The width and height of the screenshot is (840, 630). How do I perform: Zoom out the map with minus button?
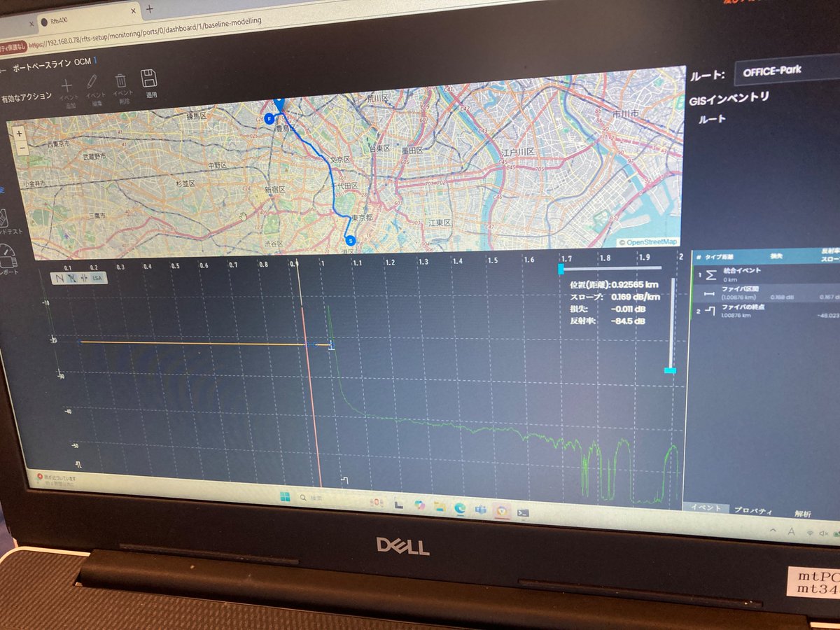[x=22, y=148]
